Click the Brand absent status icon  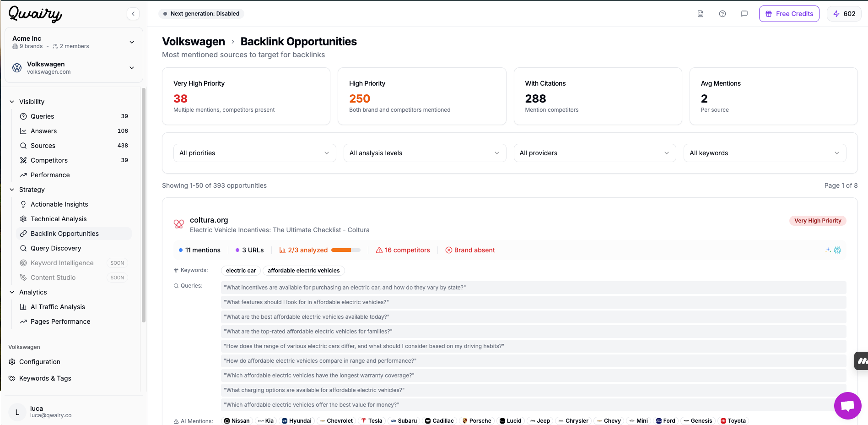pyautogui.click(x=449, y=250)
